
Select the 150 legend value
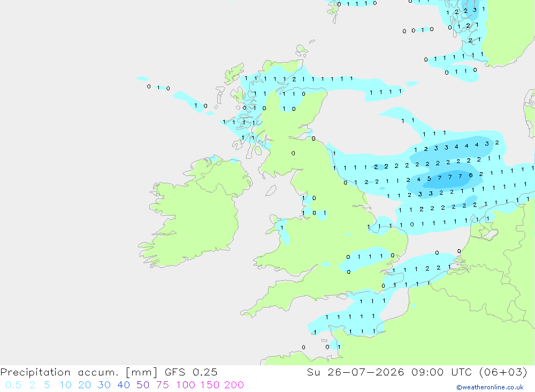(x=210, y=385)
